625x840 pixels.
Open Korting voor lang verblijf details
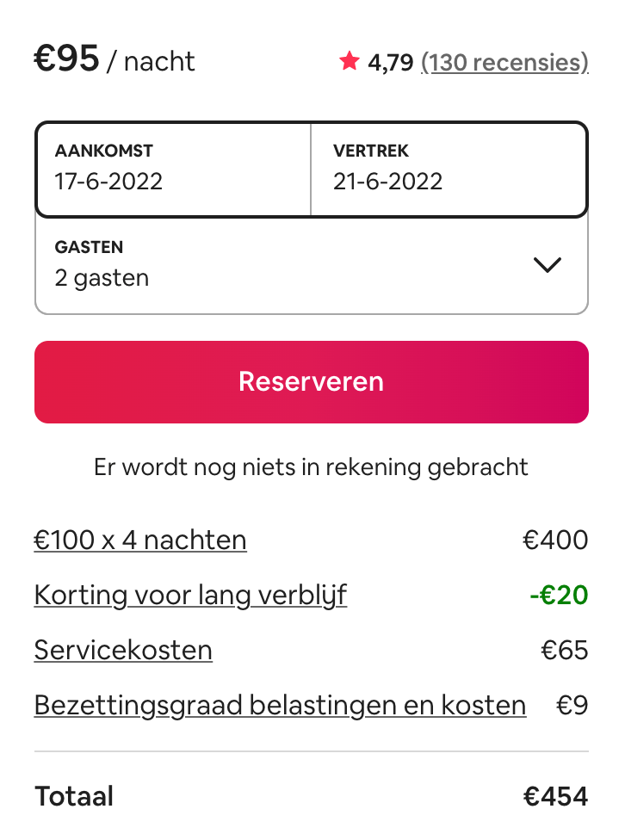(x=190, y=596)
